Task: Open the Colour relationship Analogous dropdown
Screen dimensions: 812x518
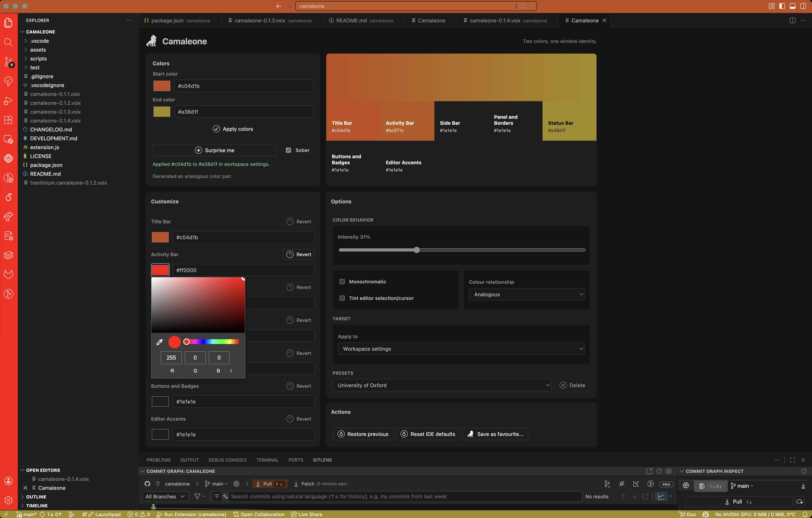Action: 526,294
